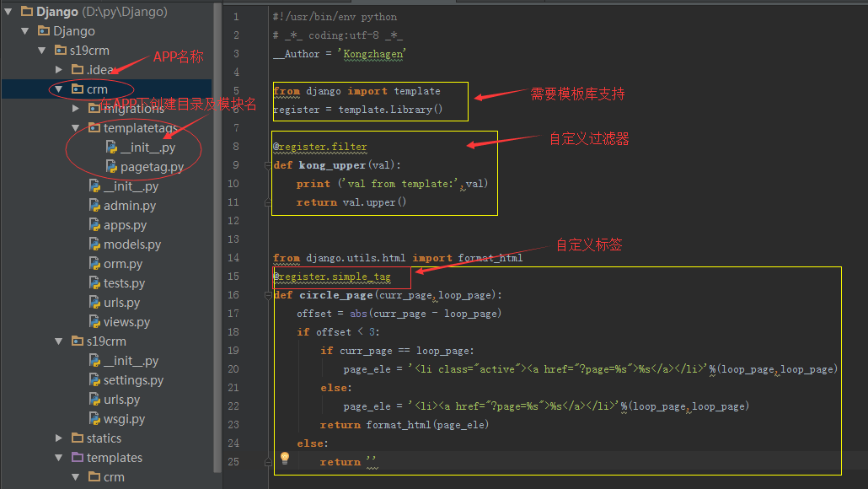Click the templatetags package folder icon
The height and width of the screenshot is (489, 868).
click(x=94, y=128)
